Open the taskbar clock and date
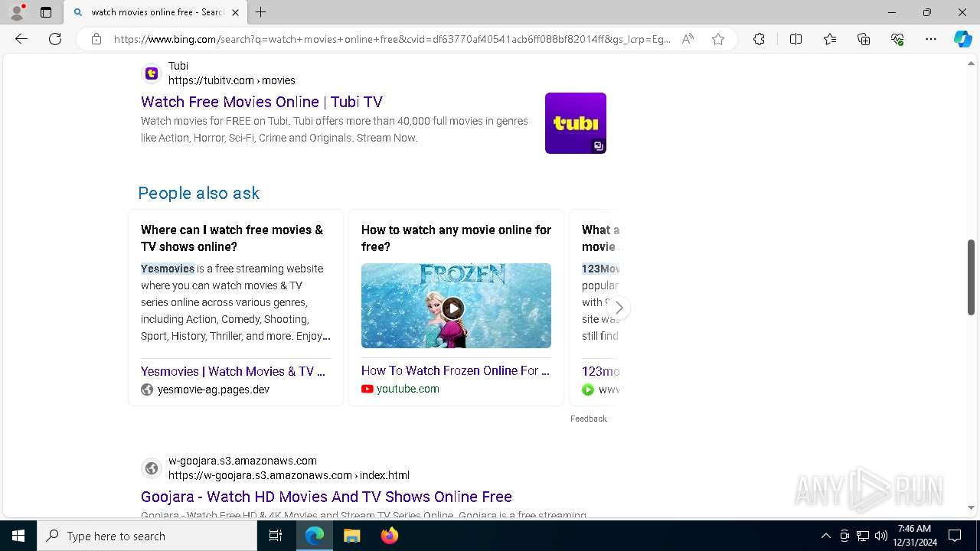The width and height of the screenshot is (980, 551). pos(915,536)
